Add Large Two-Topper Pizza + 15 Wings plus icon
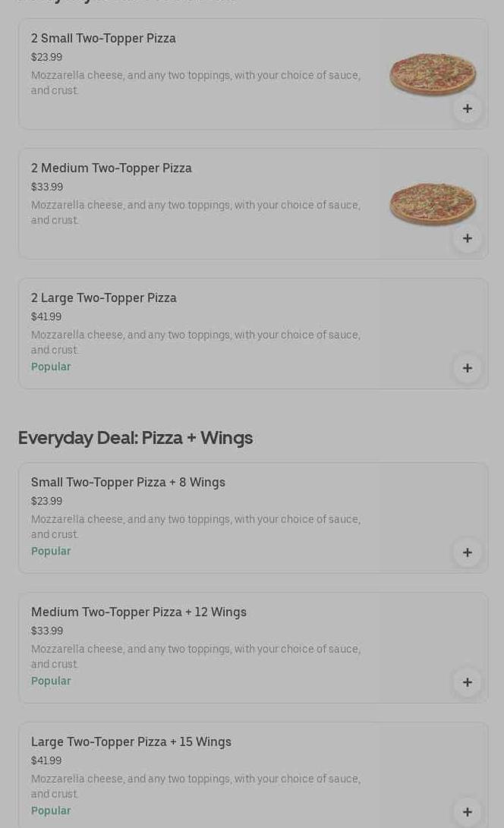Screen dimensions: 504x828 point(467,812)
